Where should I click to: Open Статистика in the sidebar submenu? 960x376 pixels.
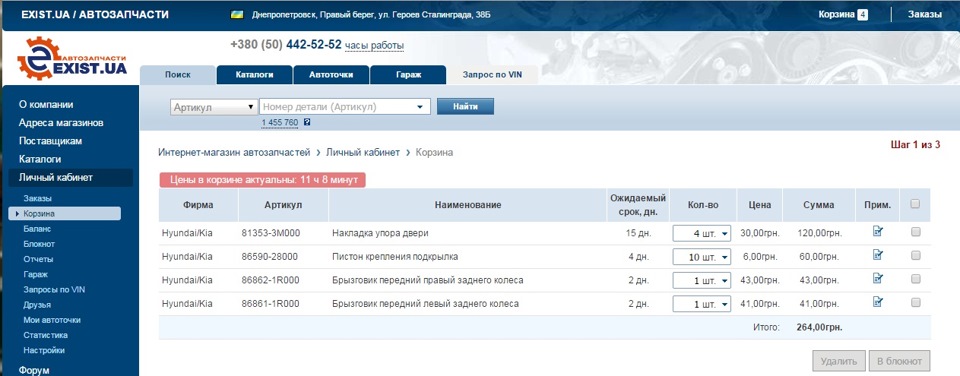pos(45,335)
